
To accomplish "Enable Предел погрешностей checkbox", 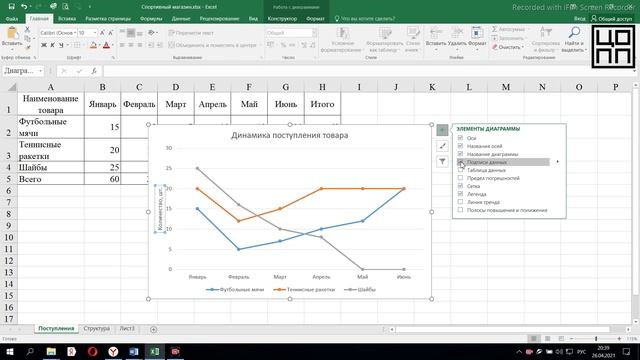I will click(x=460, y=178).
